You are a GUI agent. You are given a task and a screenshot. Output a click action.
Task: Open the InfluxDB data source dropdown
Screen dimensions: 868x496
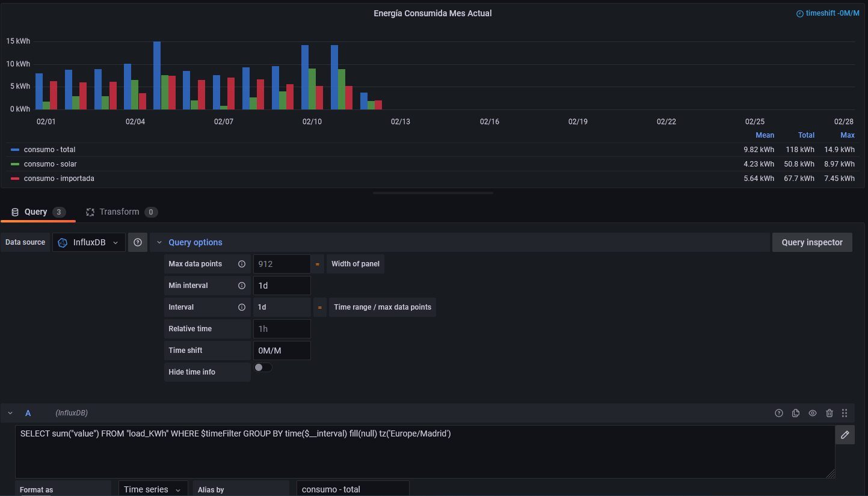[x=89, y=242]
